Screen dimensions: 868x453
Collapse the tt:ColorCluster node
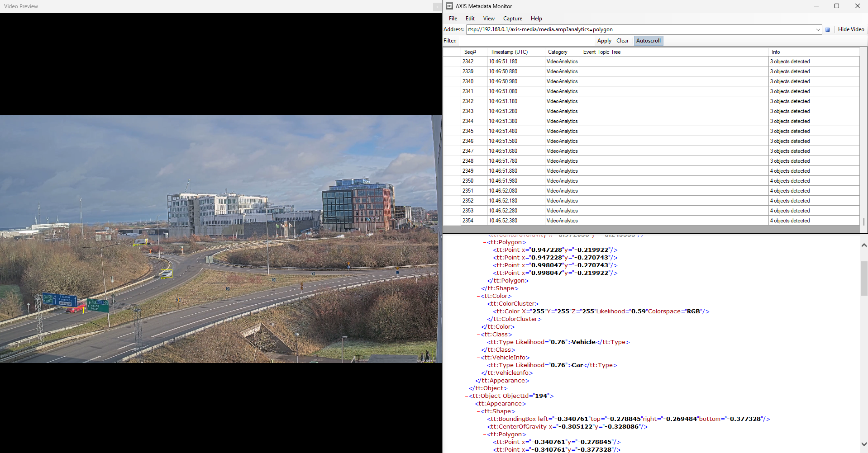485,304
